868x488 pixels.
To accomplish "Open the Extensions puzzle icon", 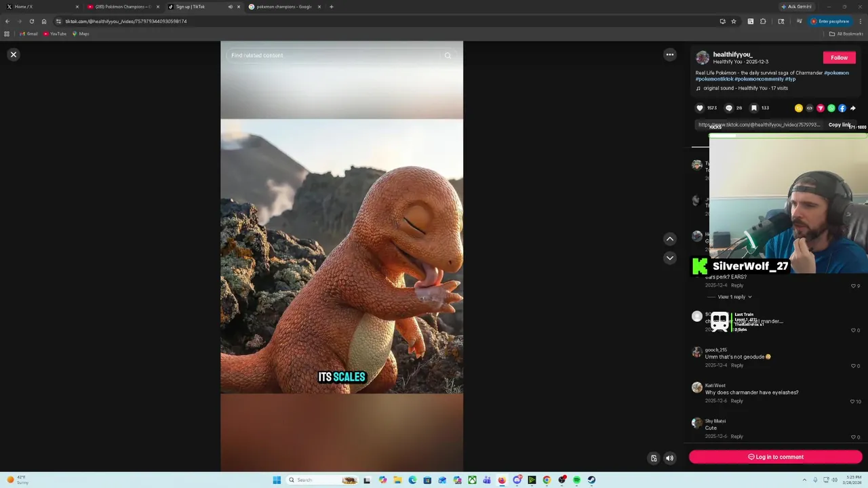I will 763,21.
